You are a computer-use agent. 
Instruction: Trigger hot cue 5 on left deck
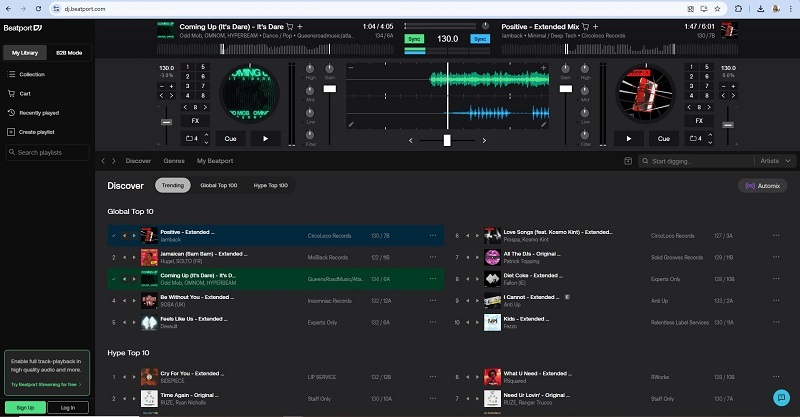[203, 67]
